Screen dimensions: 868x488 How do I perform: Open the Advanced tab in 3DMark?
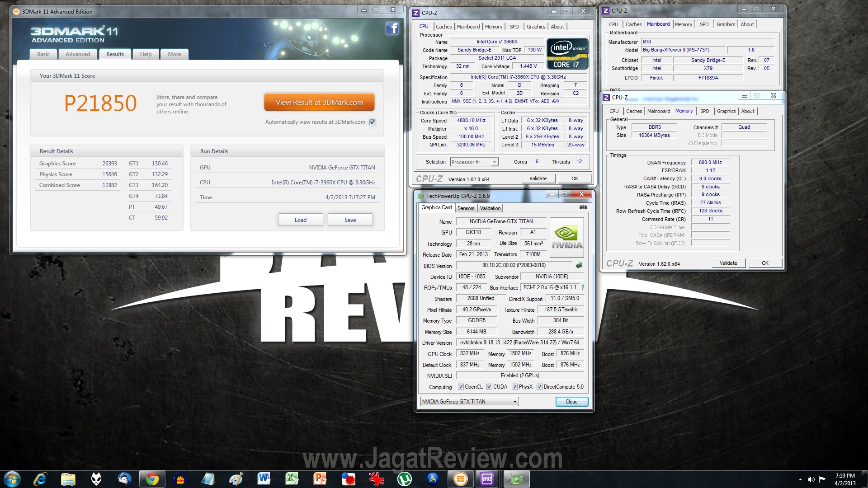point(78,54)
